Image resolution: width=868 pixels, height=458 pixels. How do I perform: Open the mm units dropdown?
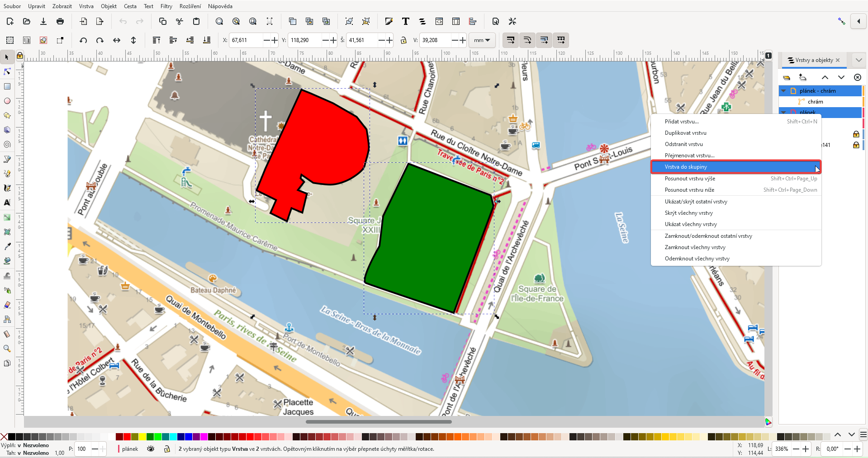(482, 40)
